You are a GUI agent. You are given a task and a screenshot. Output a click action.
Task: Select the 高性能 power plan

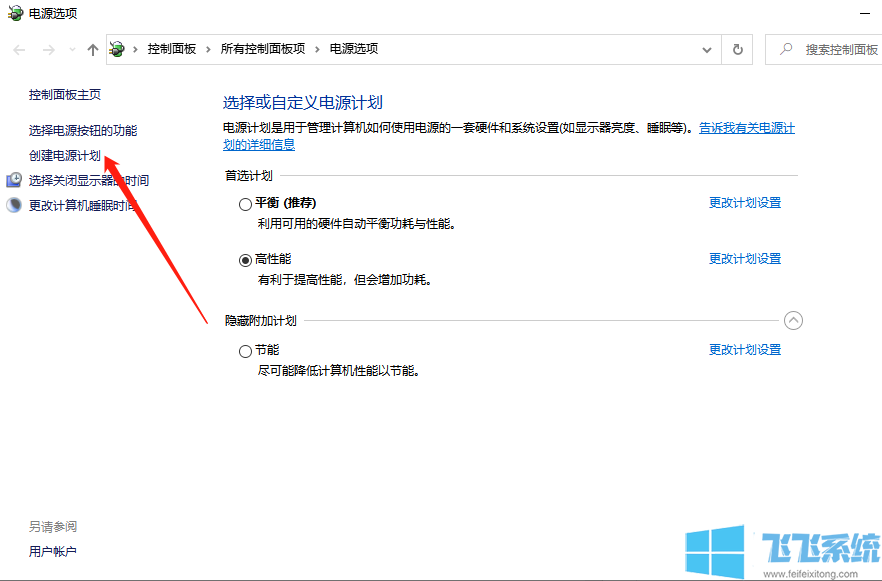[244, 258]
